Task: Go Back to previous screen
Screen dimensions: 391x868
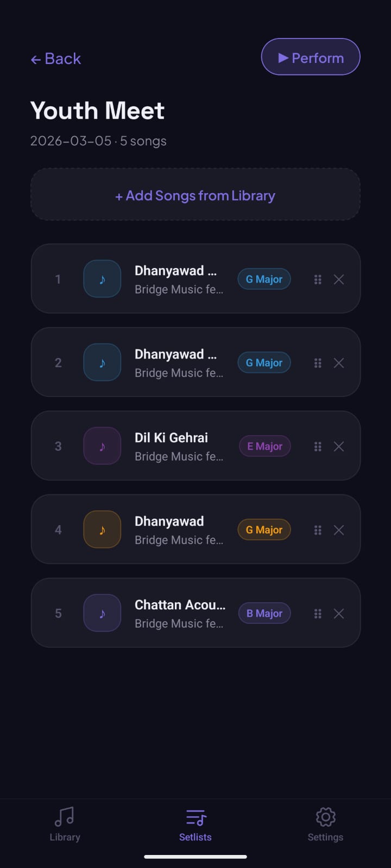Action: [x=56, y=59]
